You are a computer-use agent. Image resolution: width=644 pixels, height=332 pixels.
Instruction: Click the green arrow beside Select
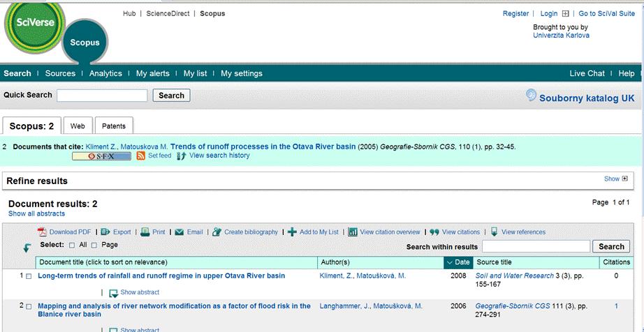click(x=27, y=248)
